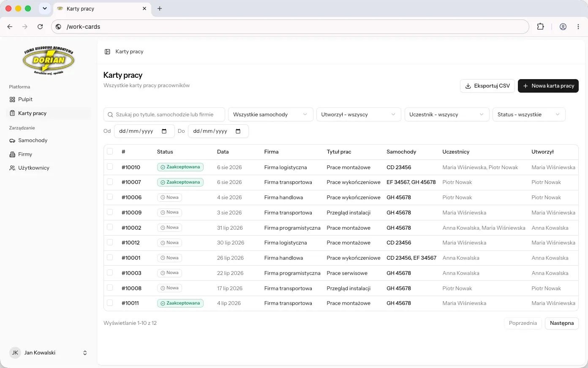Viewport: 588px width, 368px height.
Task: Click the sidebar collapse icon beside Karty pracy
Action: point(107,52)
